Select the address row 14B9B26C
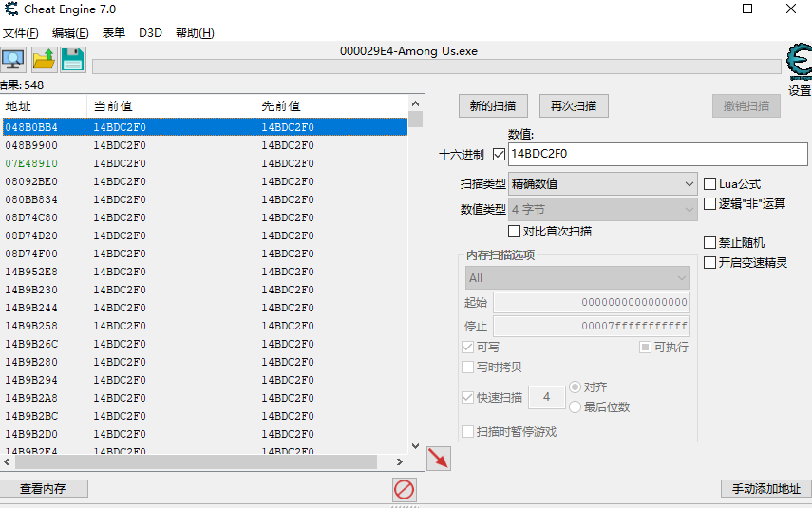812x508 pixels. coord(205,344)
